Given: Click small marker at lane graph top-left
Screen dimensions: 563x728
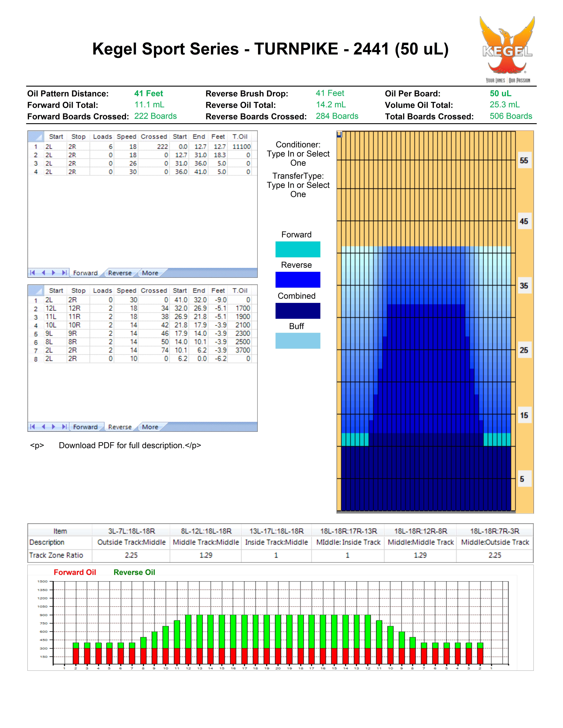Looking at the screenshot, I should tap(340, 134).
